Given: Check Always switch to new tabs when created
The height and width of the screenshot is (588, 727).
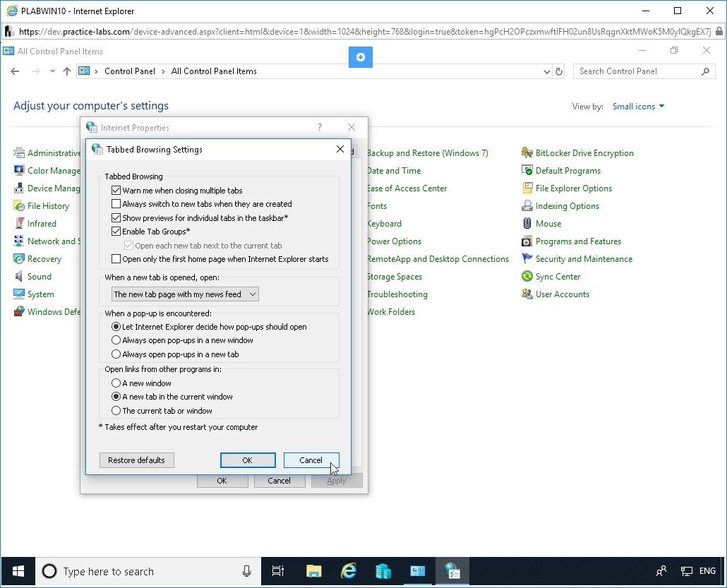Looking at the screenshot, I should (116, 203).
